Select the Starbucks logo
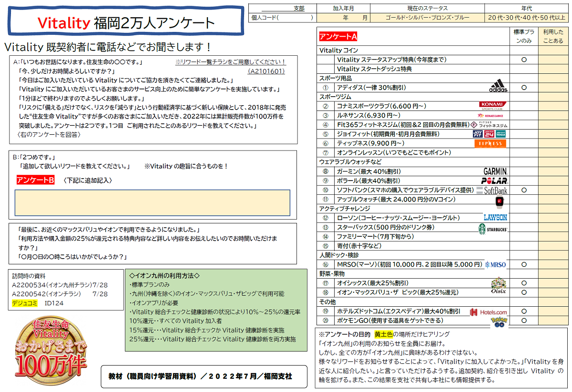Image resolution: width=572 pixels, height=392 pixels. coord(493,229)
